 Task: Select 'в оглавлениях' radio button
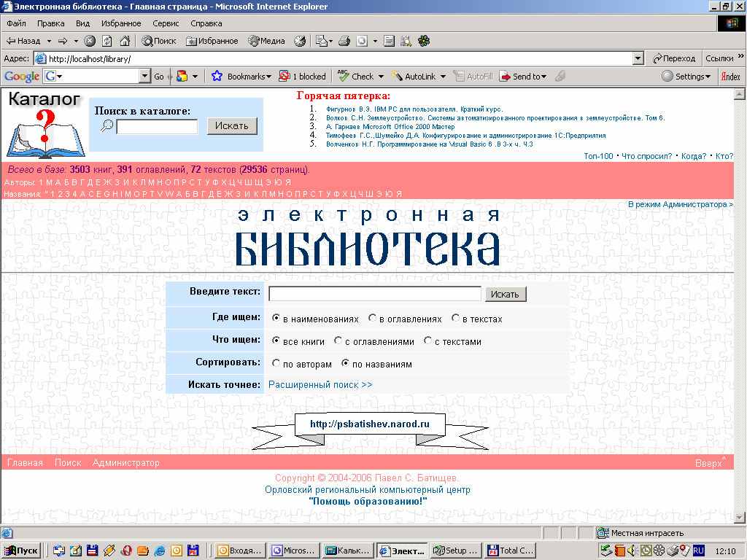[372, 318]
